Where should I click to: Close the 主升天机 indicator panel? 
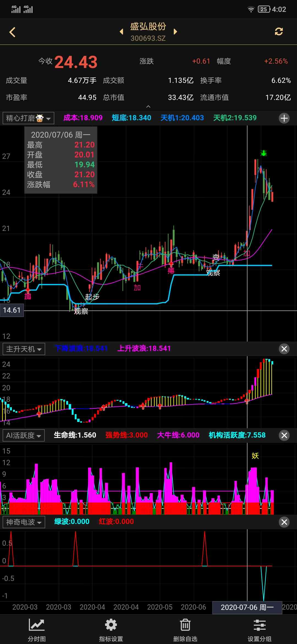coord(284,349)
